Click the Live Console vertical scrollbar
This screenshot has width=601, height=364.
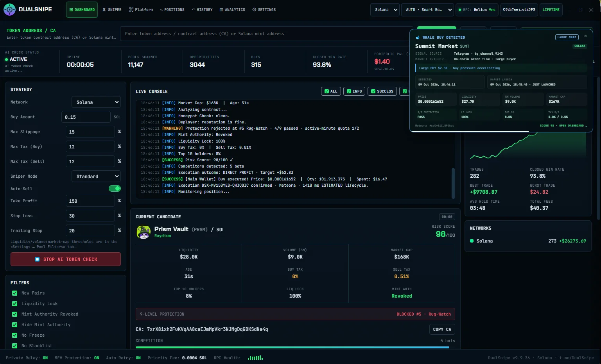click(453, 183)
